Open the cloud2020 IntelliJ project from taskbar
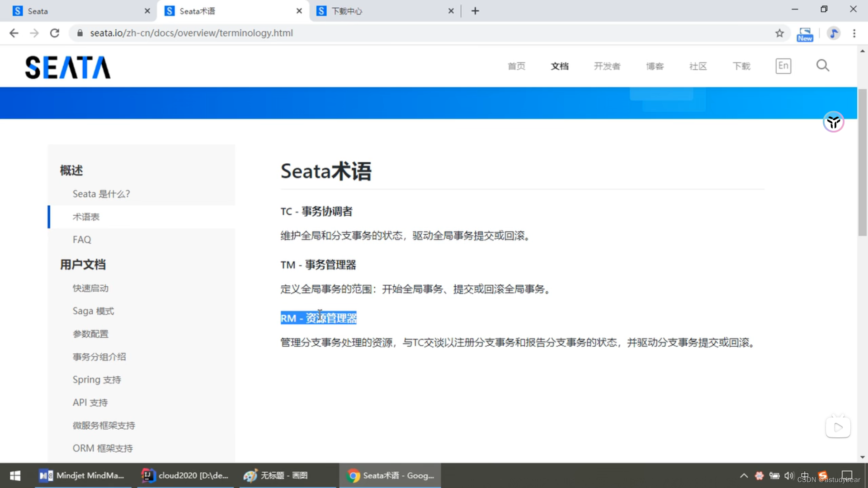The height and width of the screenshot is (488, 868). tap(184, 475)
